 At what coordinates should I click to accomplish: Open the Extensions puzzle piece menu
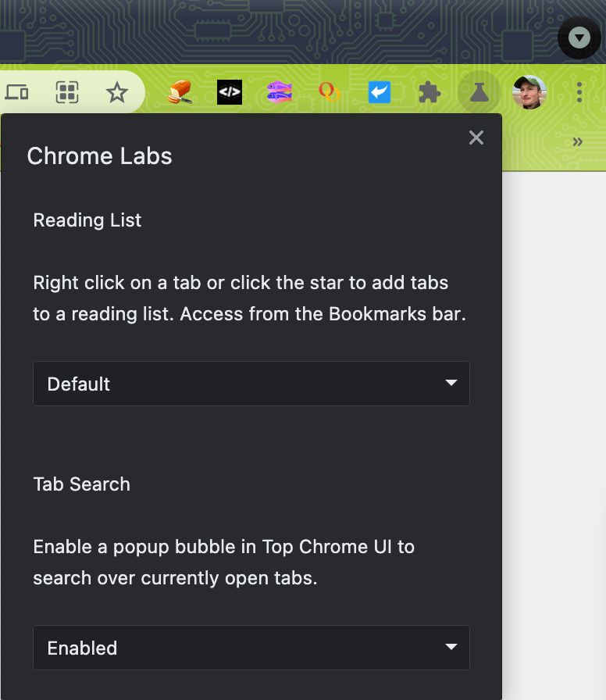coord(430,93)
